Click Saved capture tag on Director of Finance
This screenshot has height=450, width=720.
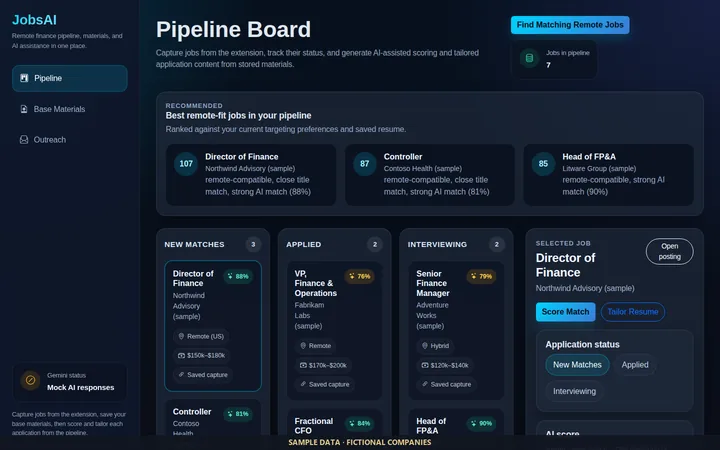click(203, 375)
